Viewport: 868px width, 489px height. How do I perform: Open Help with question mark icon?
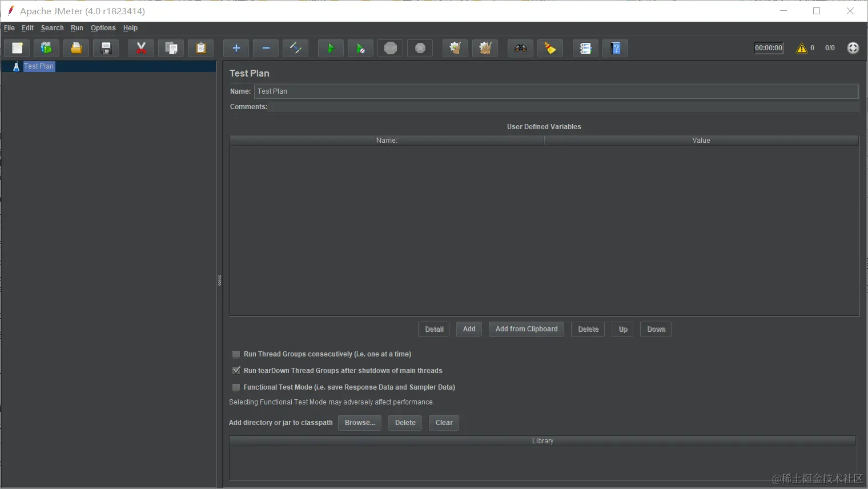click(x=615, y=49)
